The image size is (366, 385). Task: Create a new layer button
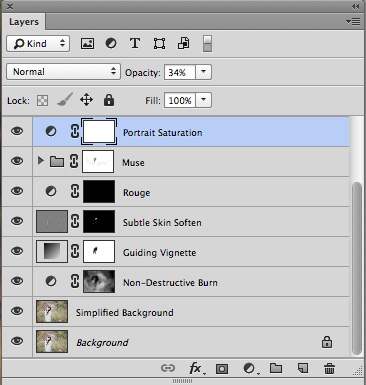pyautogui.click(x=303, y=368)
